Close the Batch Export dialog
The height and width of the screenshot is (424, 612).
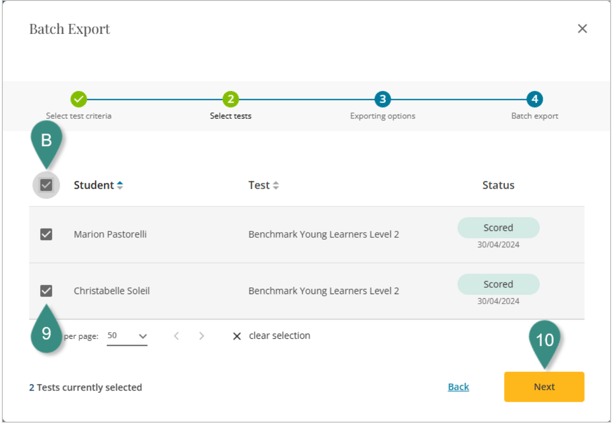coord(582,29)
